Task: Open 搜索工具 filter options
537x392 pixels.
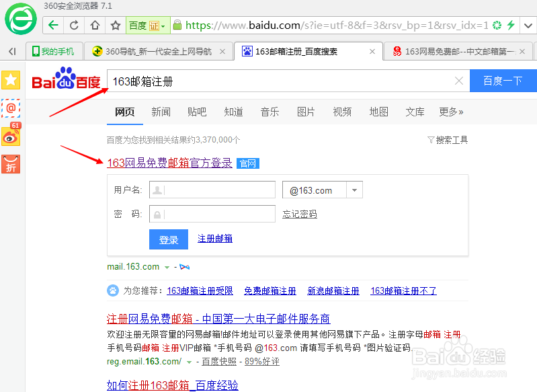Action: coord(448,140)
